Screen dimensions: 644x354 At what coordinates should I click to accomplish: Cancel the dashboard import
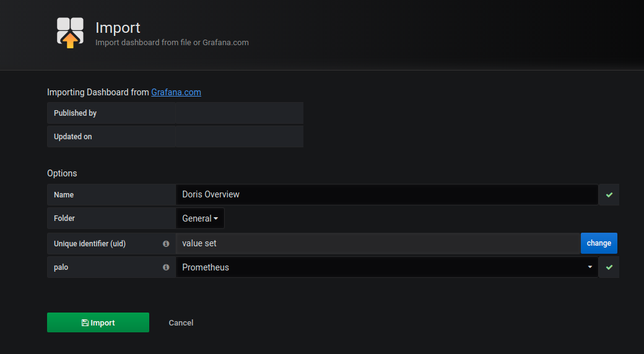(x=181, y=322)
